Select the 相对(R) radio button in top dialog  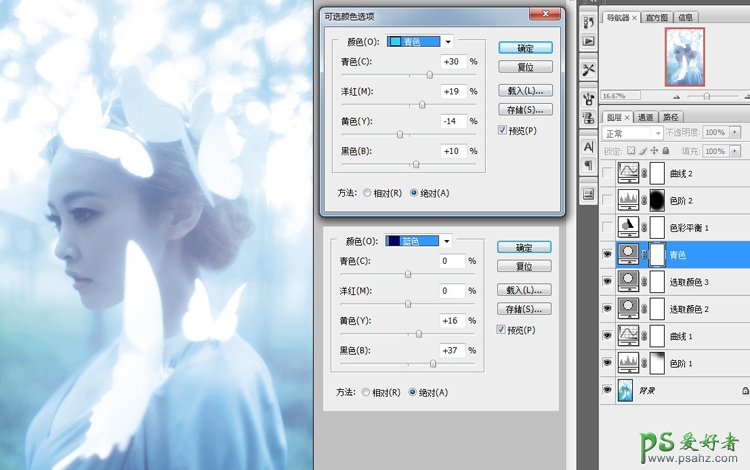367,192
